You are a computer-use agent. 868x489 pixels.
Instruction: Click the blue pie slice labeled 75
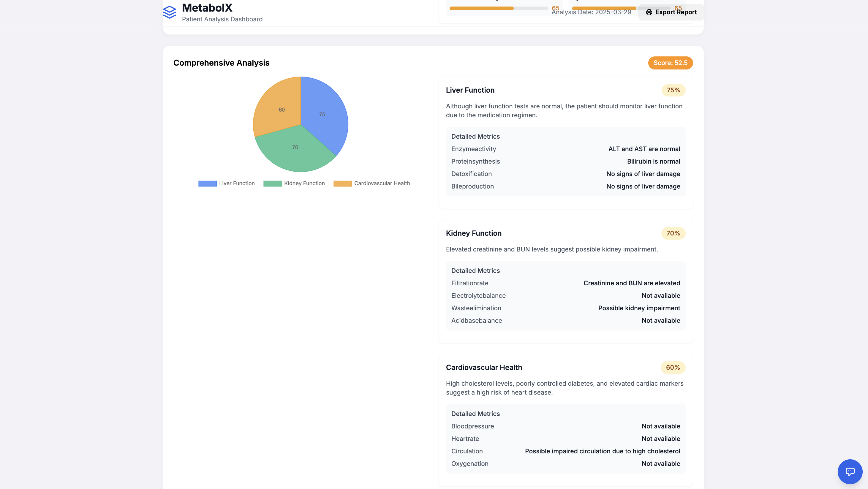[x=322, y=114]
